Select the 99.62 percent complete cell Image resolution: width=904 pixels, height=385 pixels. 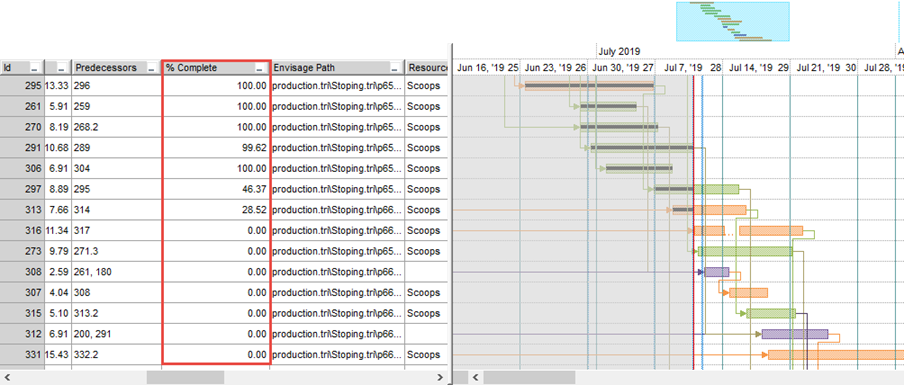[x=216, y=148]
